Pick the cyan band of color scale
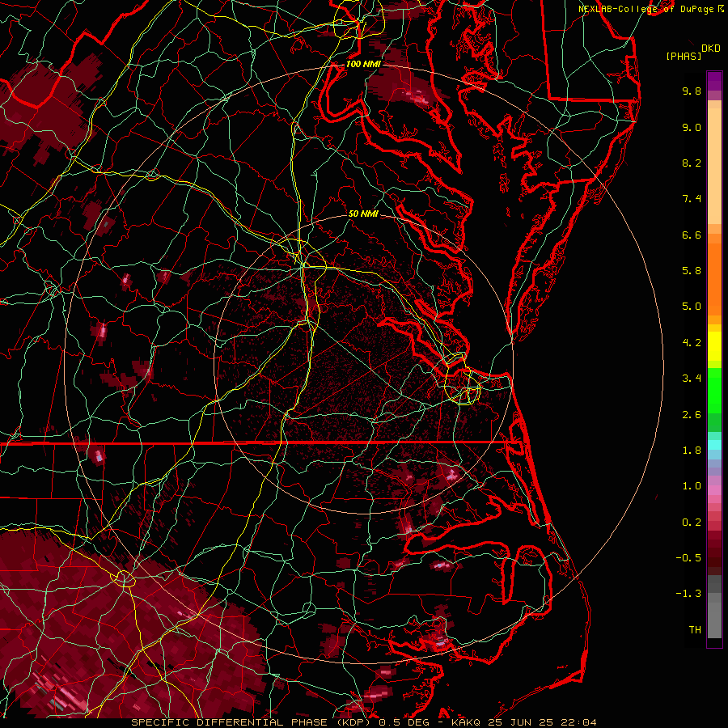This screenshot has width=728, height=728. click(x=714, y=445)
